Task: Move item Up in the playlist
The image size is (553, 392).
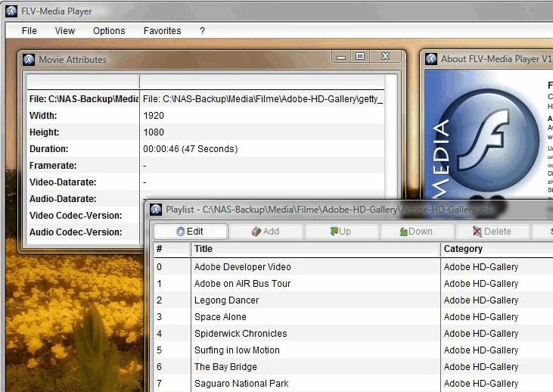Action: tap(341, 232)
